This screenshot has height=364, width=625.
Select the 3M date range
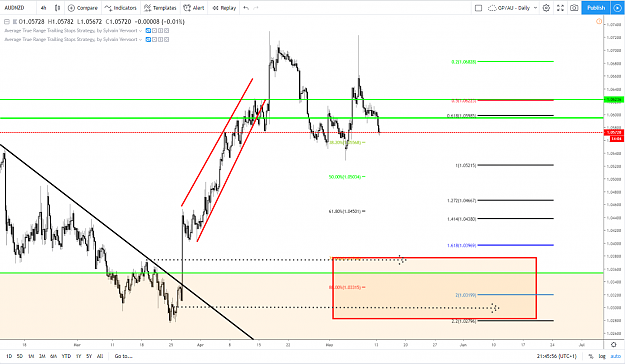(x=42, y=356)
